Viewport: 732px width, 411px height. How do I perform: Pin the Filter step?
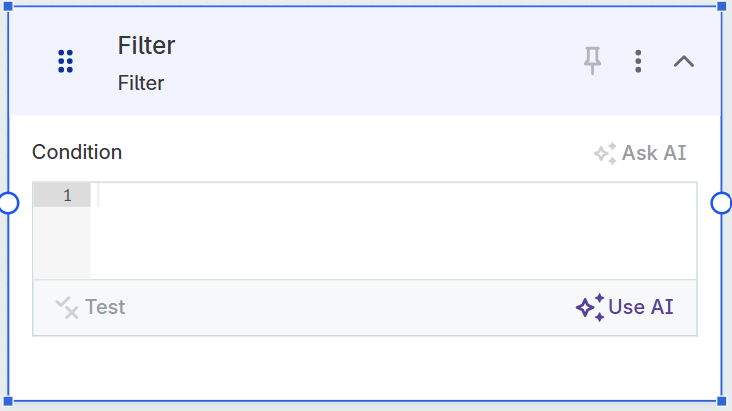[593, 61]
